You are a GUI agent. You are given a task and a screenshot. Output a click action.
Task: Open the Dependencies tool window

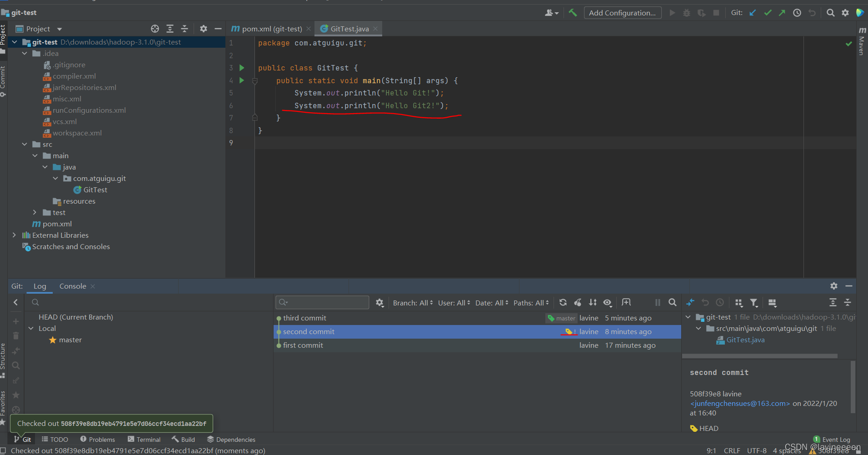coord(231,440)
